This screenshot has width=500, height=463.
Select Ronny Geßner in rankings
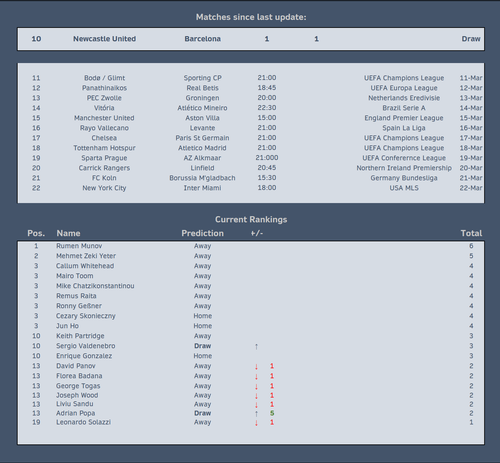(x=79, y=306)
